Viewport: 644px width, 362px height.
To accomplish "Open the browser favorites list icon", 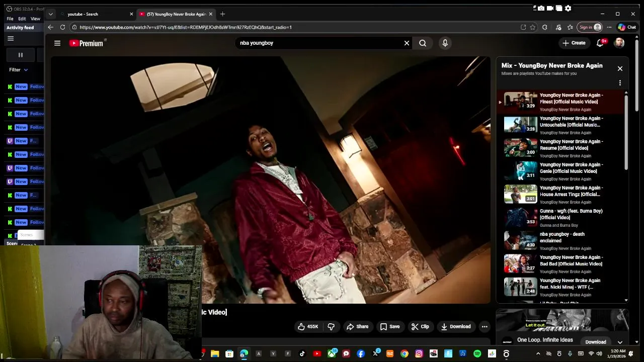I will point(570,27).
